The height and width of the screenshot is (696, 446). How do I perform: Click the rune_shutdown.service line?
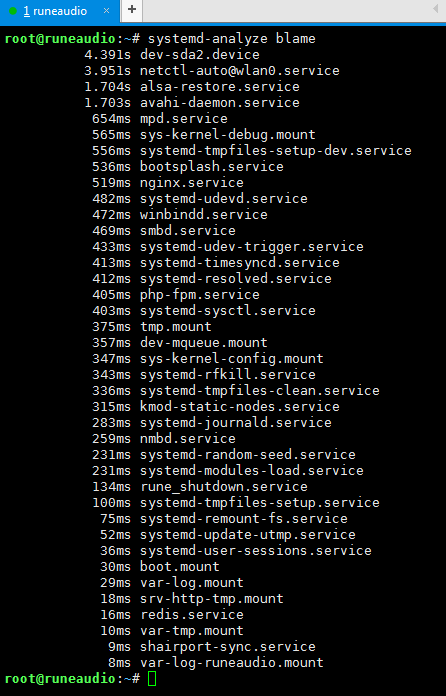[200, 486]
